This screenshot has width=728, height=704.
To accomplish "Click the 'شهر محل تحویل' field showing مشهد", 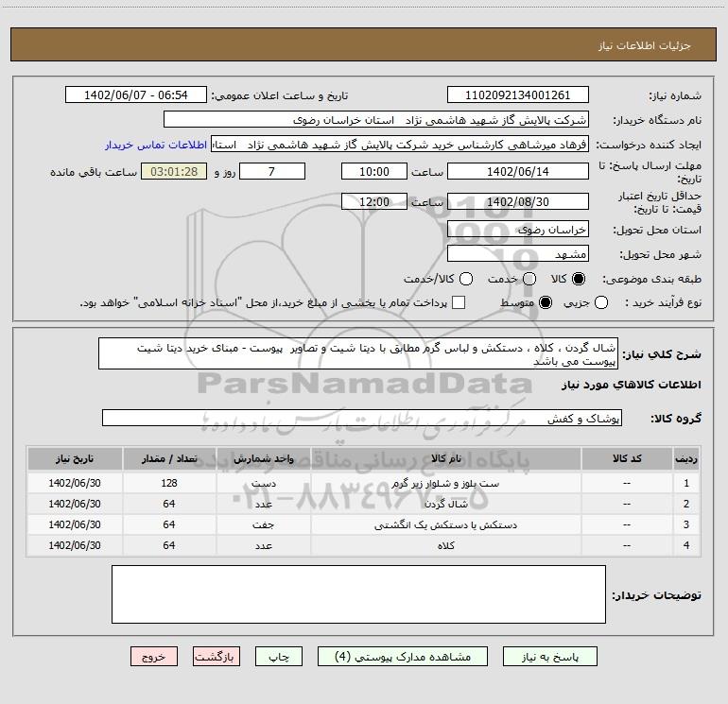I will (x=517, y=254).
